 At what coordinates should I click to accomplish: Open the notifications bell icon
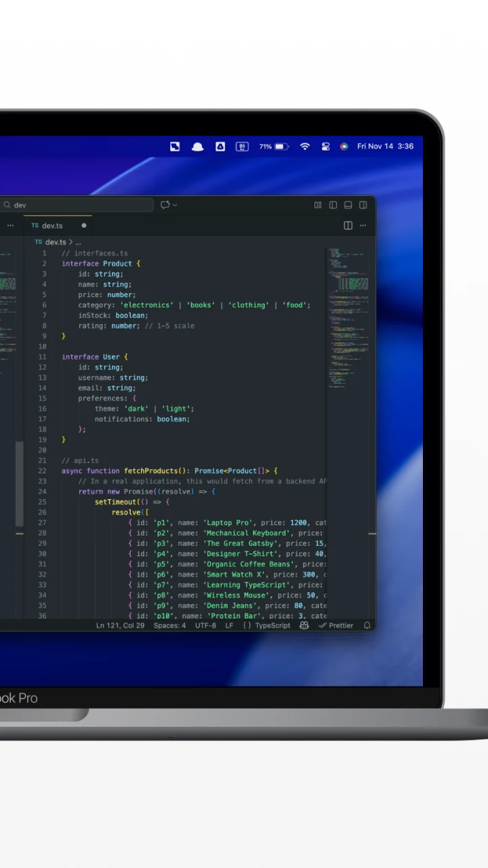[x=367, y=625]
